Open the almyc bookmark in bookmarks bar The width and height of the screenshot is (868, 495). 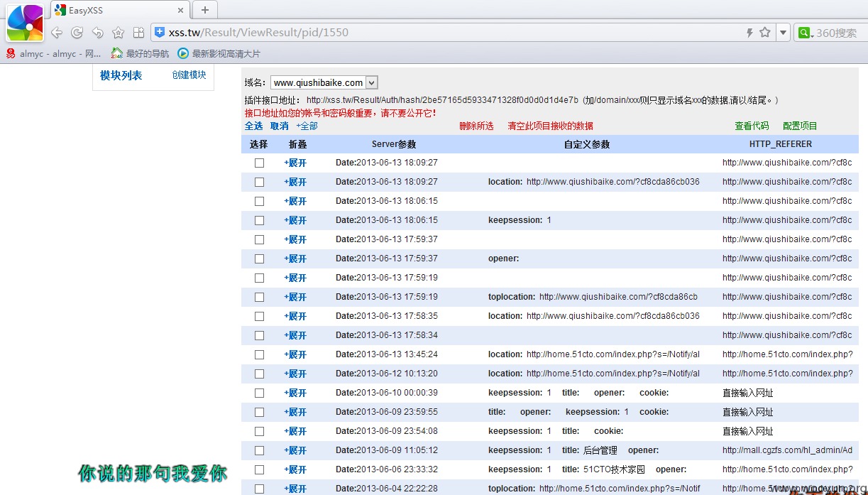54,53
